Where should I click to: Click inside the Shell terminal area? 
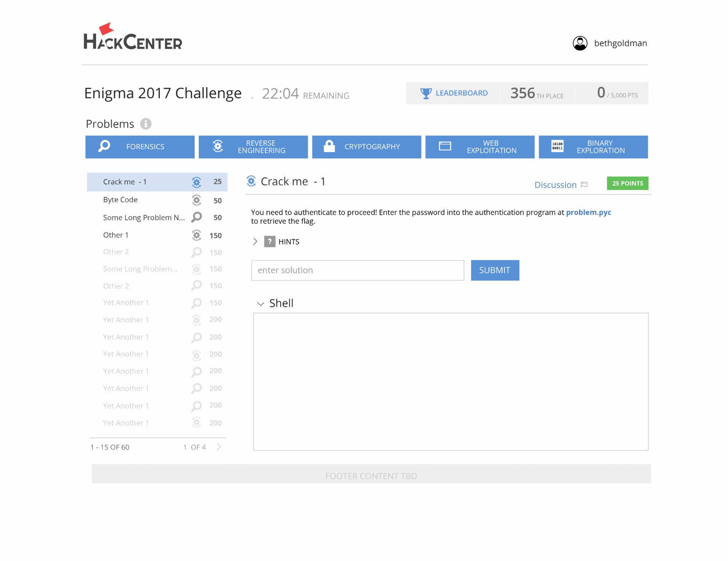[x=451, y=382]
